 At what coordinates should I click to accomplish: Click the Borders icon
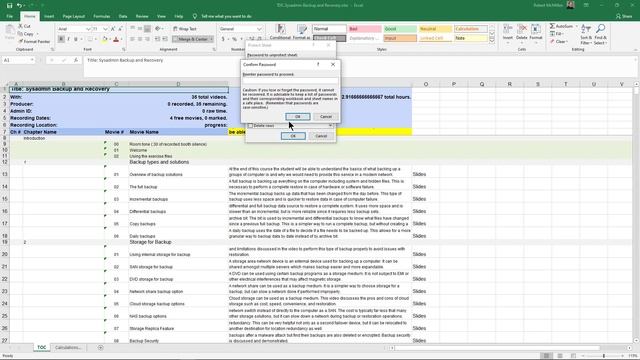point(90,39)
